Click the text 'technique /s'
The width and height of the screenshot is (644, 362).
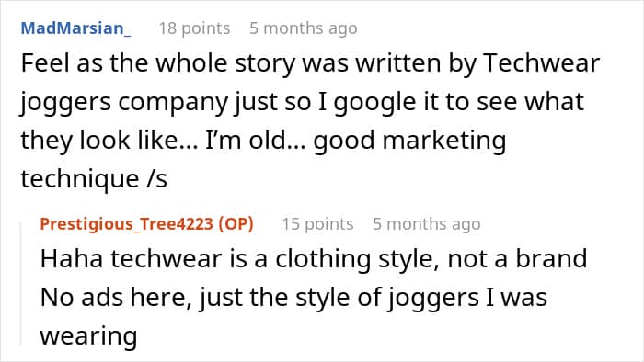pos(94,179)
